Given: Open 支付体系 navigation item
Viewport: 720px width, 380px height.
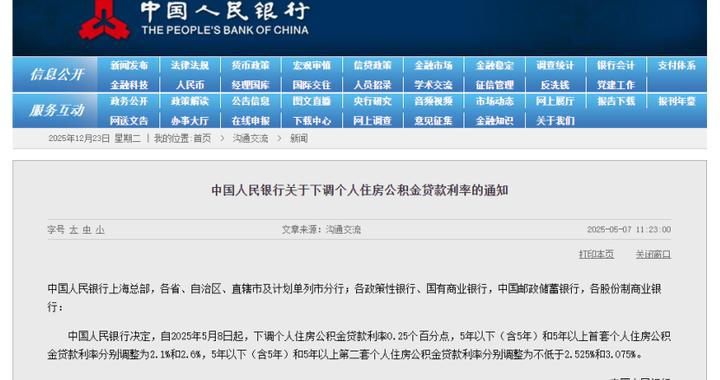Looking at the screenshot, I should (677, 66).
